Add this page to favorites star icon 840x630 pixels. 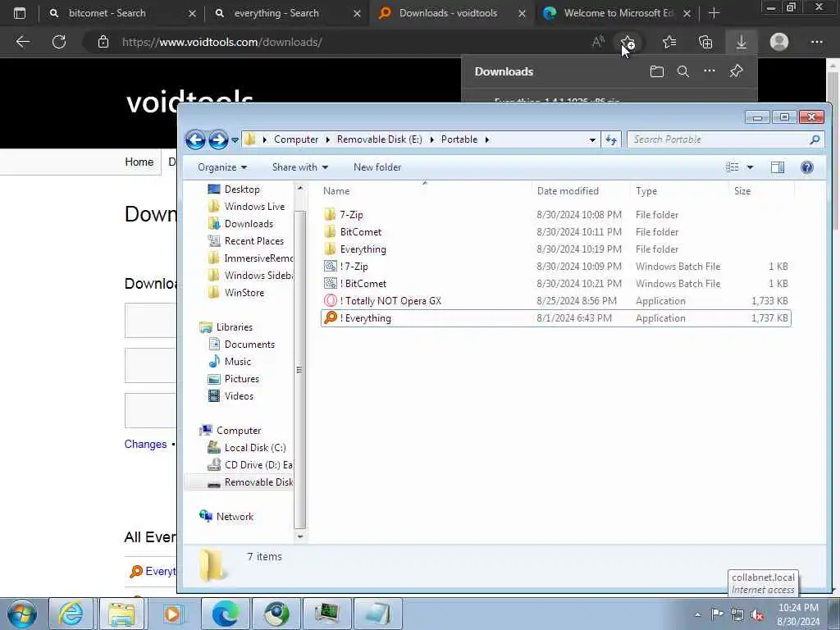[x=628, y=42]
